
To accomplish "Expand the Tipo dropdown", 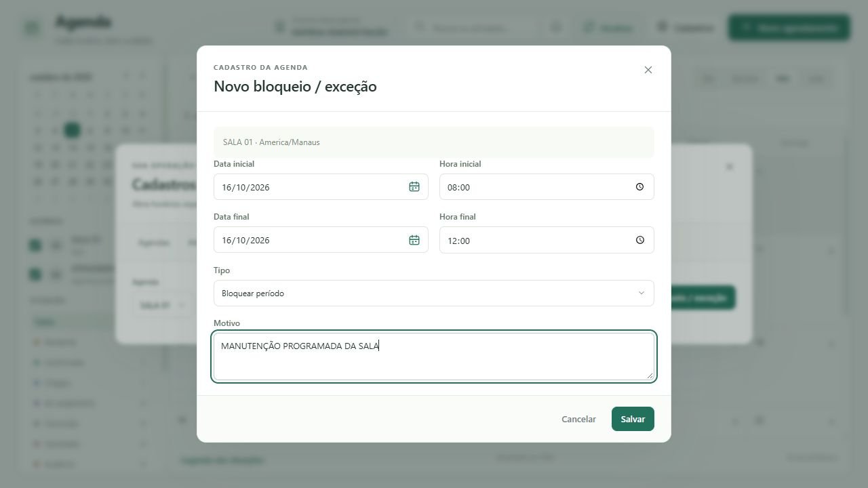I will point(434,293).
